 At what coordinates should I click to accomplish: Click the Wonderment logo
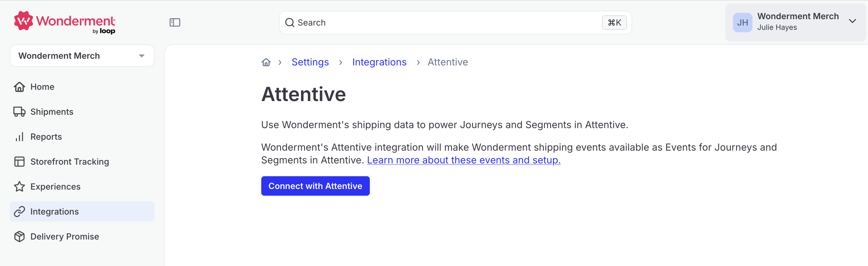point(64,22)
